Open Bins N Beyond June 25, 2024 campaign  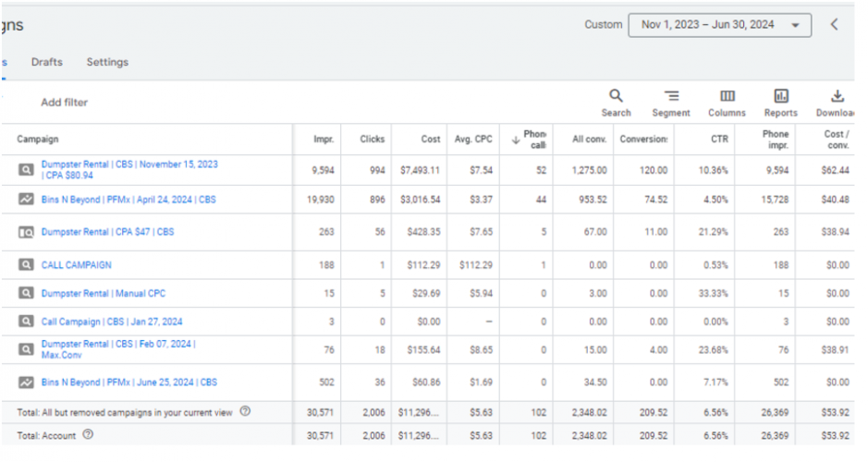pos(129,382)
